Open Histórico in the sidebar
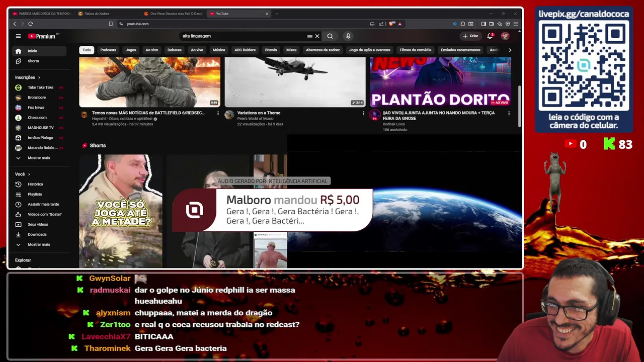The image size is (644, 362). click(x=39, y=184)
